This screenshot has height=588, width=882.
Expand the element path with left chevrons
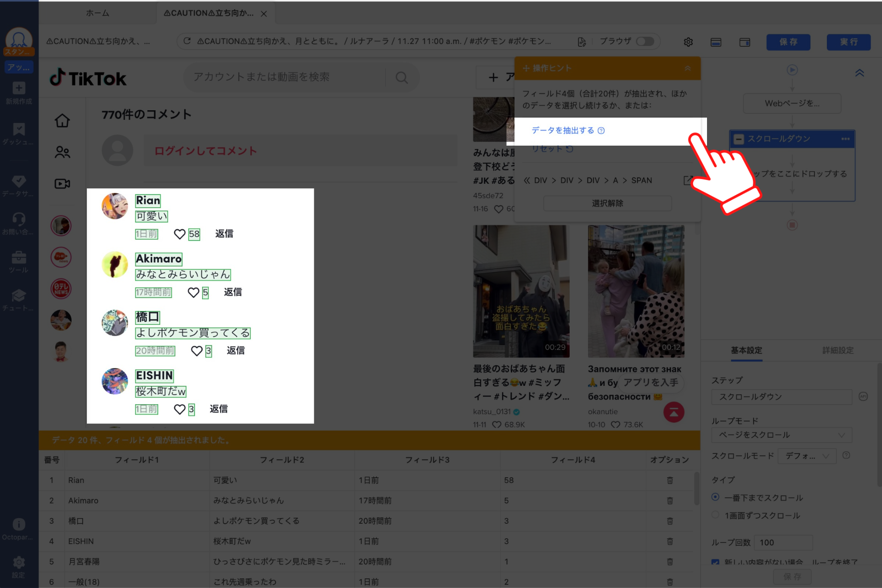coord(527,181)
